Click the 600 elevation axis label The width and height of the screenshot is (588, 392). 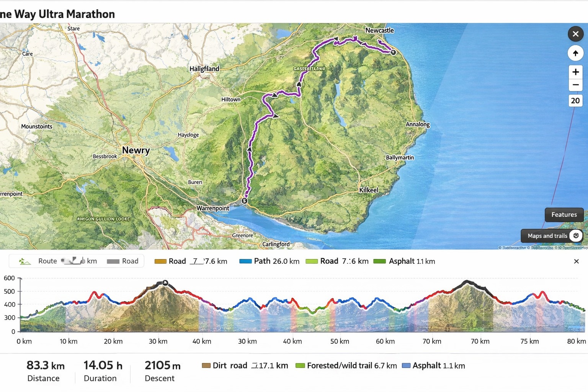9,278
